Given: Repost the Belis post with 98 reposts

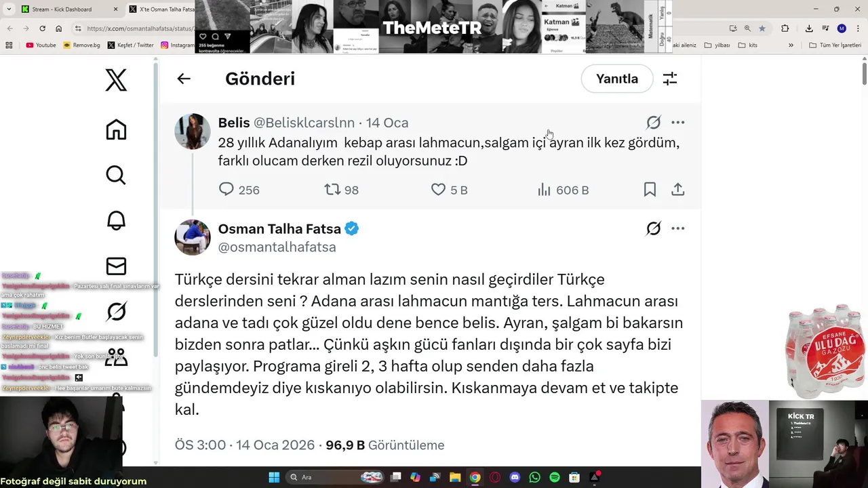Looking at the screenshot, I should [332, 190].
